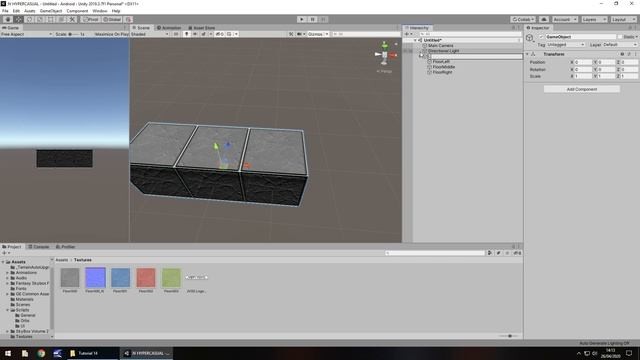The height and width of the screenshot is (360, 640).
Task: Adjust the Project icon size slider
Action: tap(509, 336)
